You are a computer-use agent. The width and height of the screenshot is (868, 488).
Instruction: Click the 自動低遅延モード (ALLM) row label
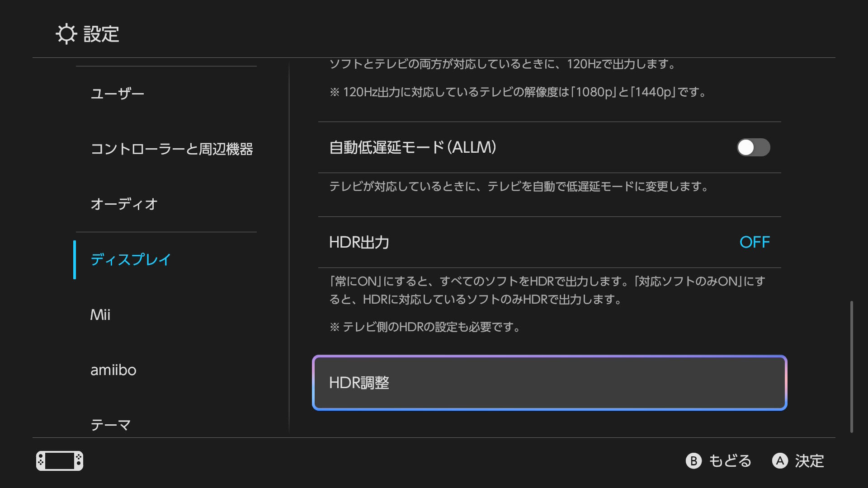click(412, 147)
